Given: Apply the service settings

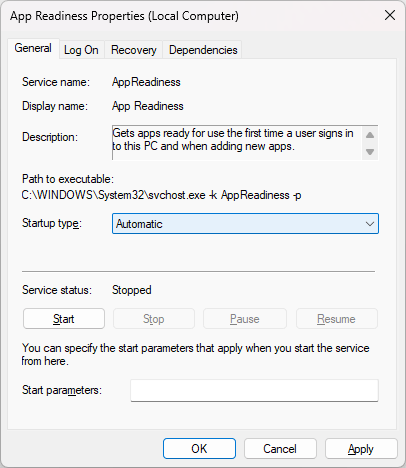Looking at the screenshot, I should [x=361, y=449].
